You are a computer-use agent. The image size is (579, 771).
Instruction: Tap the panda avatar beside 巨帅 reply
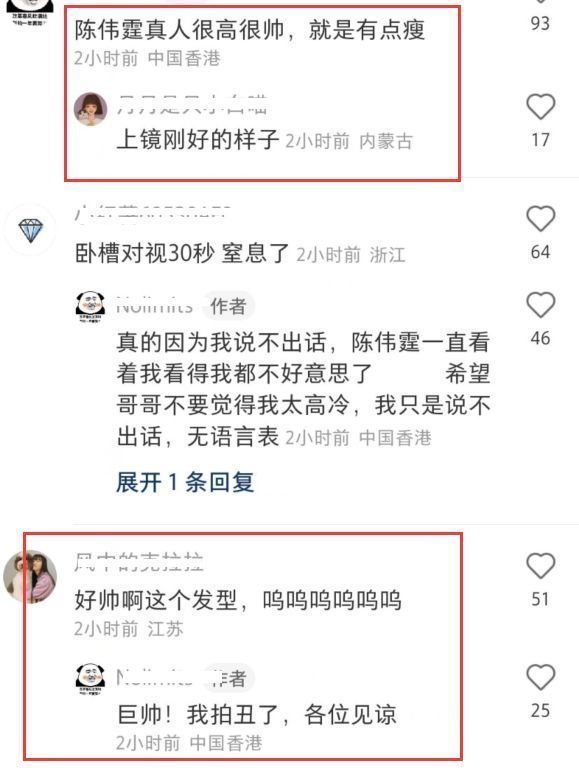(x=90, y=678)
